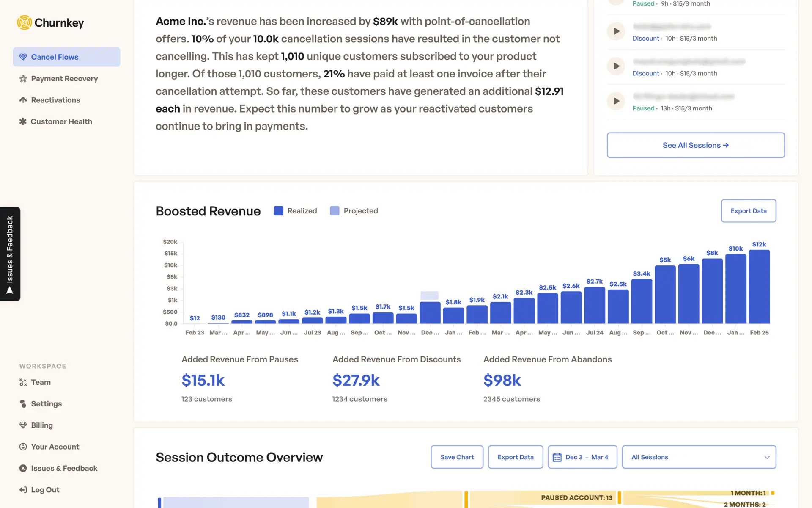Click the Churnkey logo icon
This screenshot has height=508, width=812.
(x=24, y=22)
